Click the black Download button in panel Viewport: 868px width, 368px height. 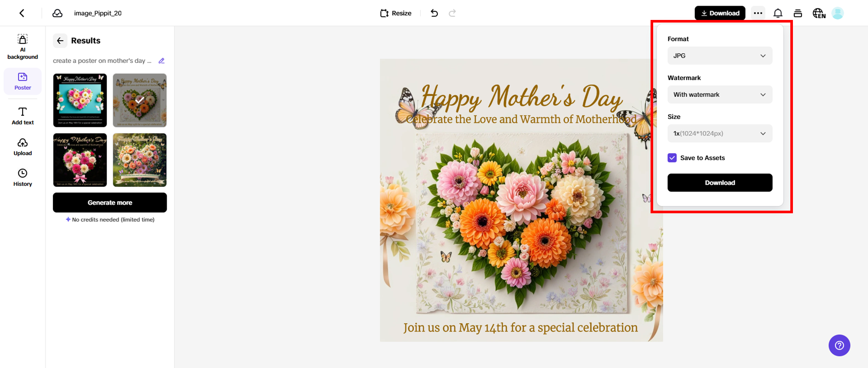[x=720, y=182]
